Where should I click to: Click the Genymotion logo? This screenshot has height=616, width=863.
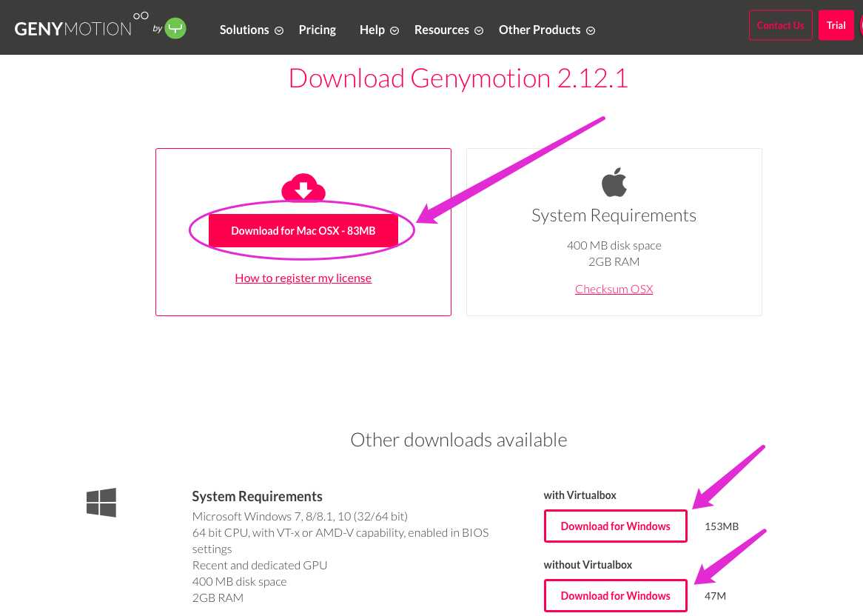pyautogui.click(x=81, y=24)
